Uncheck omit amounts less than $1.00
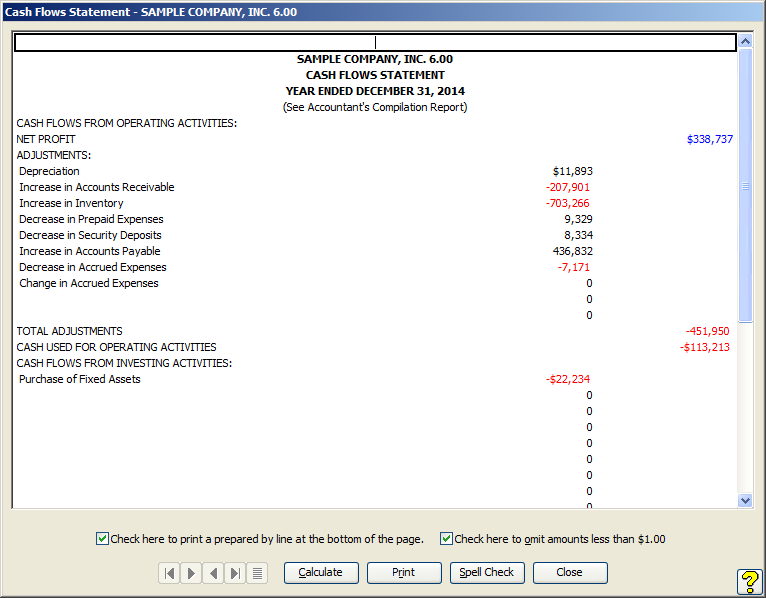766x598 pixels. click(x=446, y=539)
